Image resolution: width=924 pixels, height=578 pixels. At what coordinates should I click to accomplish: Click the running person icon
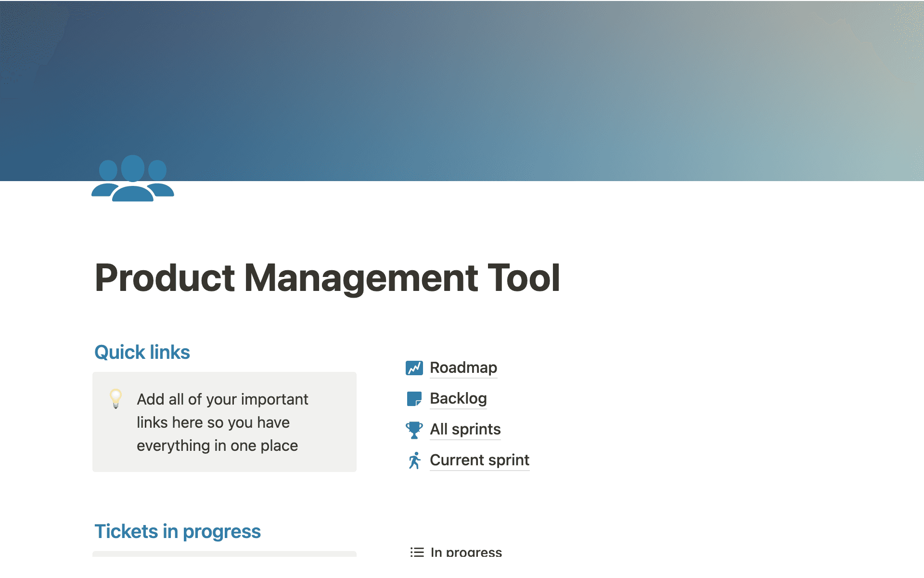click(414, 460)
